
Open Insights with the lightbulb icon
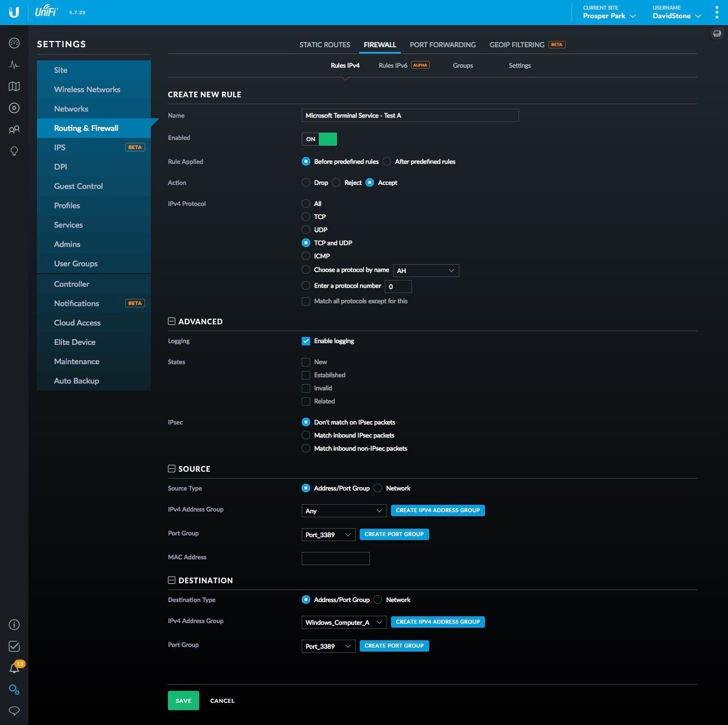coord(14,151)
